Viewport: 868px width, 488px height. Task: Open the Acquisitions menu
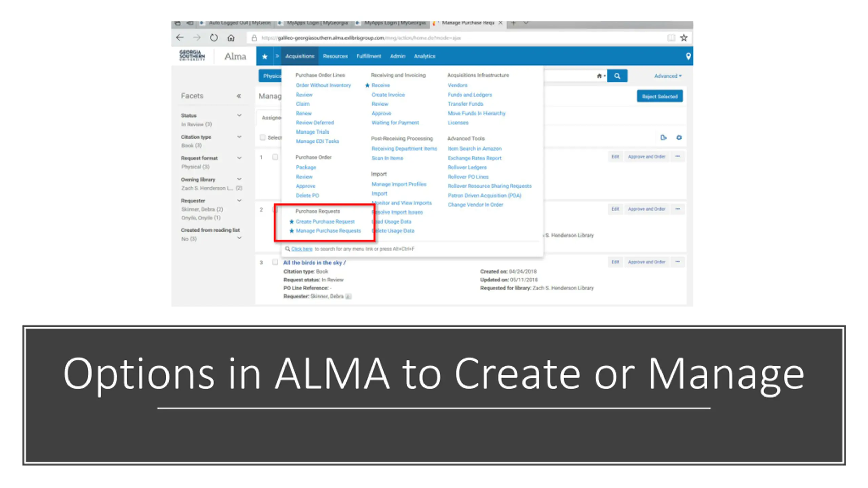tap(300, 56)
